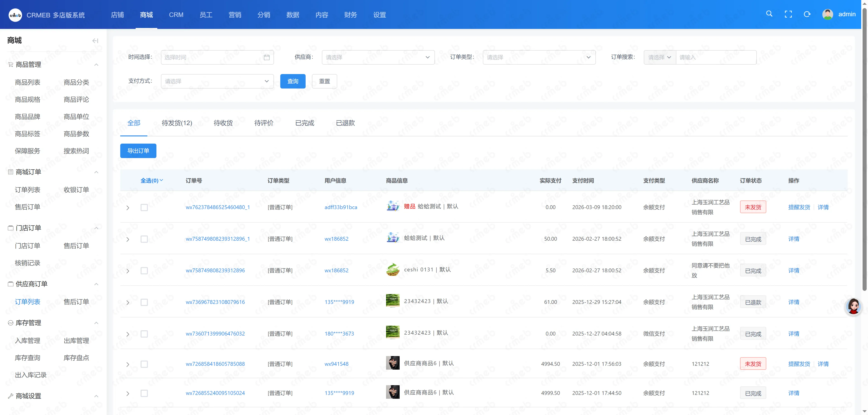Check the box for order wx736967823108079616
Viewport: 868px width, 415px height.
(144, 302)
